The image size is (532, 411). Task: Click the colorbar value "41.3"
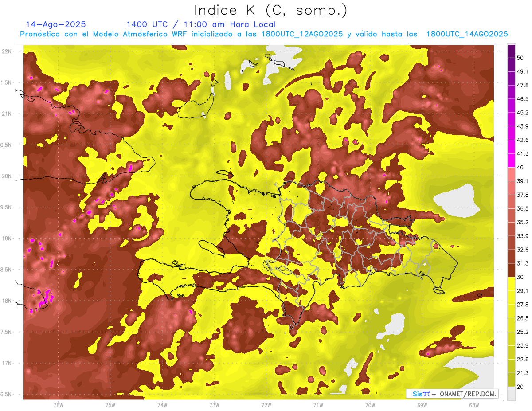[x=523, y=154]
